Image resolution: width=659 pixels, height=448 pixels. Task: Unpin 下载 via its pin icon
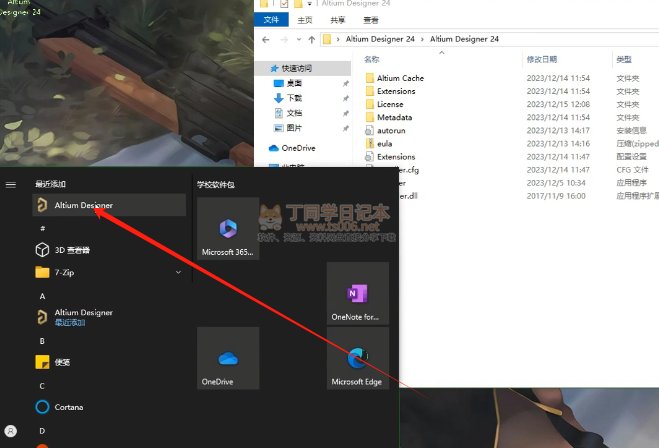345,98
